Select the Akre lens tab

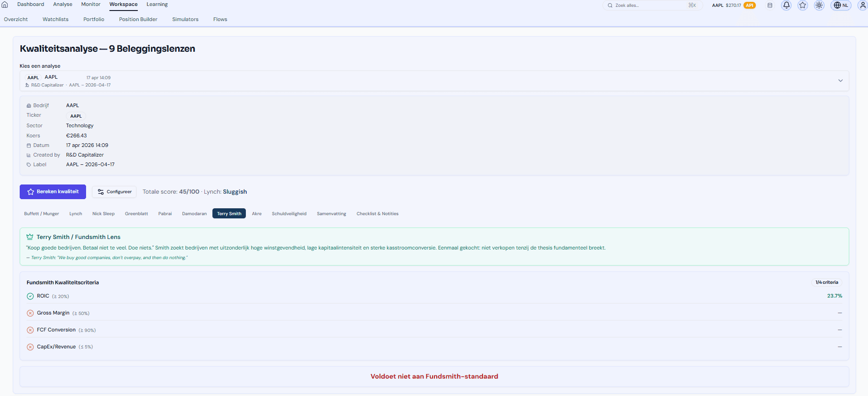click(257, 214)
